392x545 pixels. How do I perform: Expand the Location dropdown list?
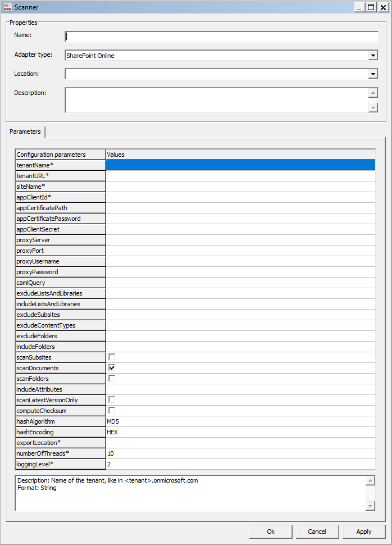click(373, 74)
